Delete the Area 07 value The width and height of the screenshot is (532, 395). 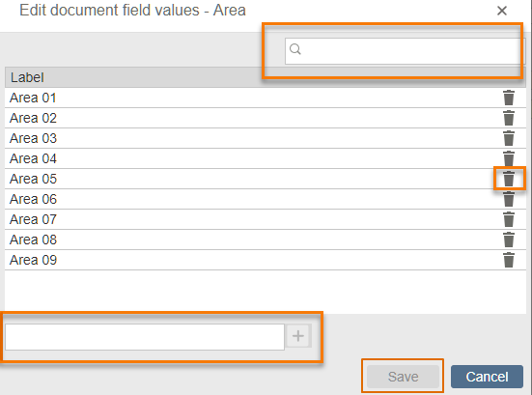509,219
